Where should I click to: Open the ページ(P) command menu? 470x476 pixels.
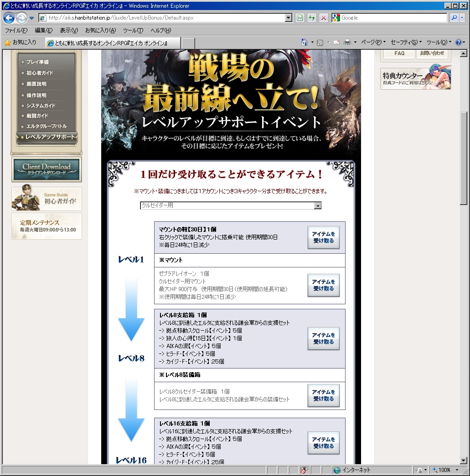373,42
